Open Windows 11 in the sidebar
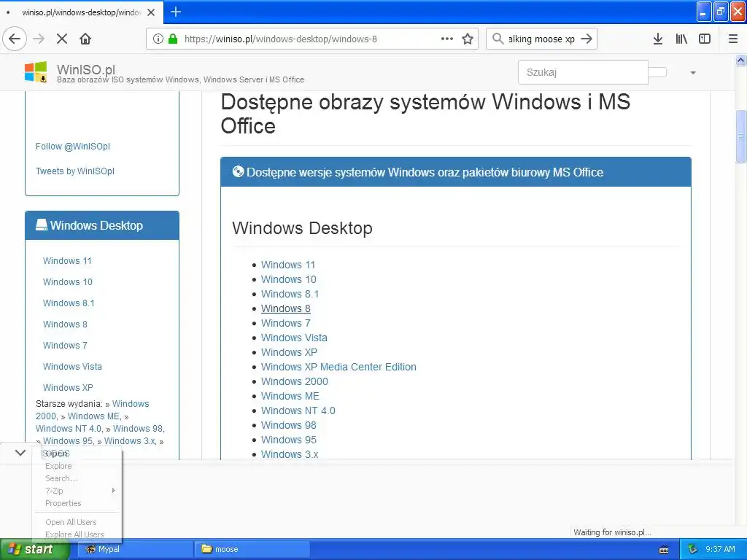The image size is (747, 560). click(x=67, y=260)
